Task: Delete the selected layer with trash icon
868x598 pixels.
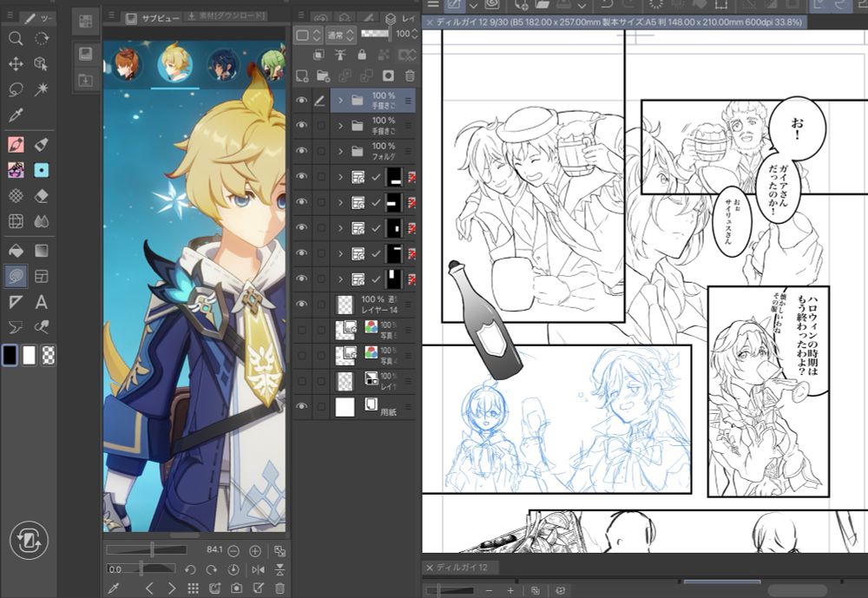Action: [x=410, y=76]
